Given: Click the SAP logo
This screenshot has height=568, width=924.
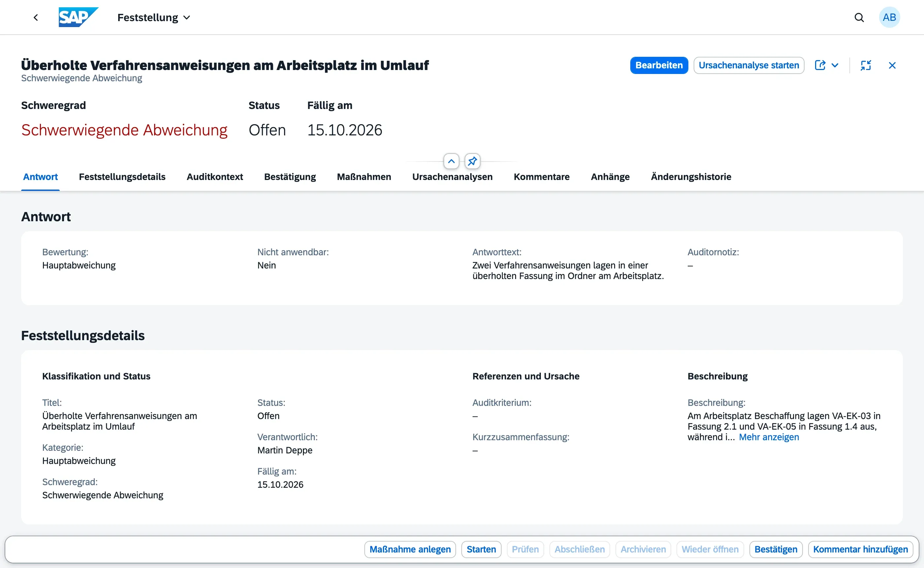Looking at the screenshot, I should tap(79, 17).
